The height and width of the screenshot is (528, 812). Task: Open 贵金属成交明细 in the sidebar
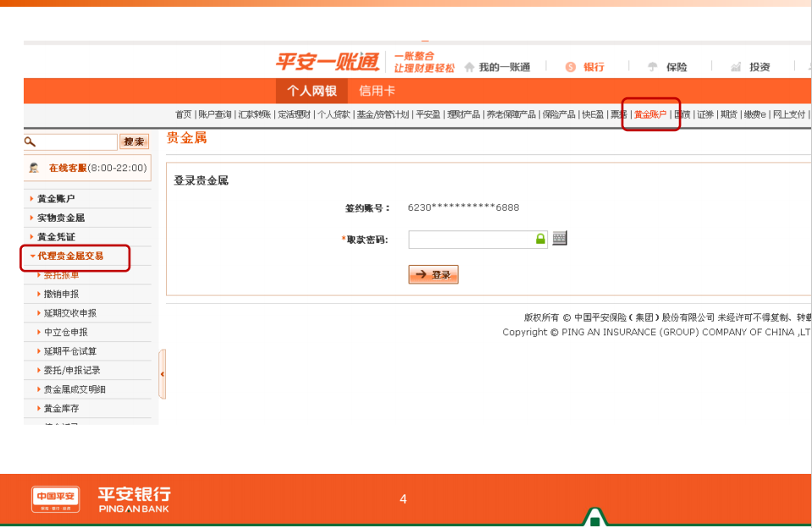click(x=75, y=390)
